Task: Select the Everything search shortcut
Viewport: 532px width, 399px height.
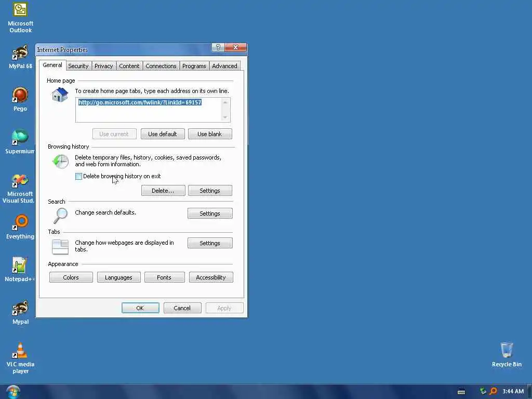Action: point(20,227)
